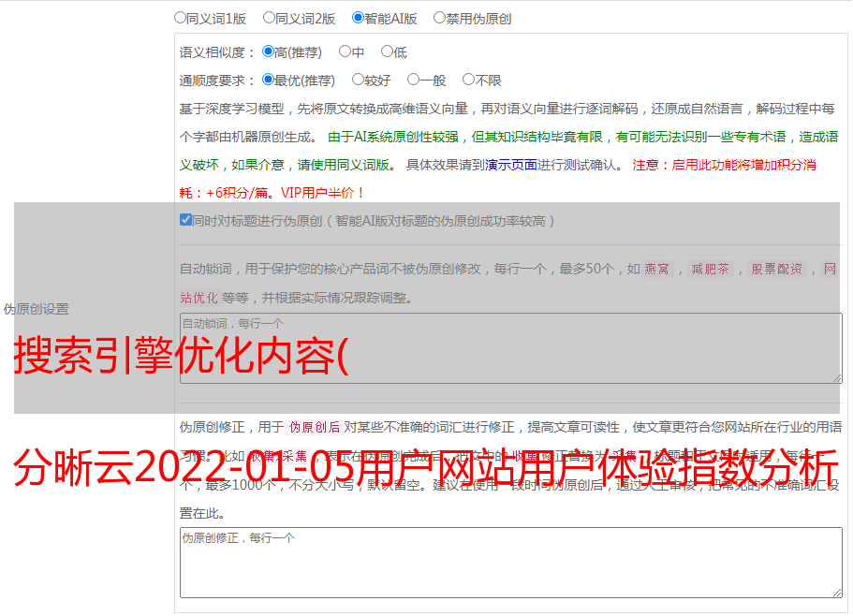853x616 pixels.
Task: Choose the 智能AI版 radio option
Action: pos(358,18)
